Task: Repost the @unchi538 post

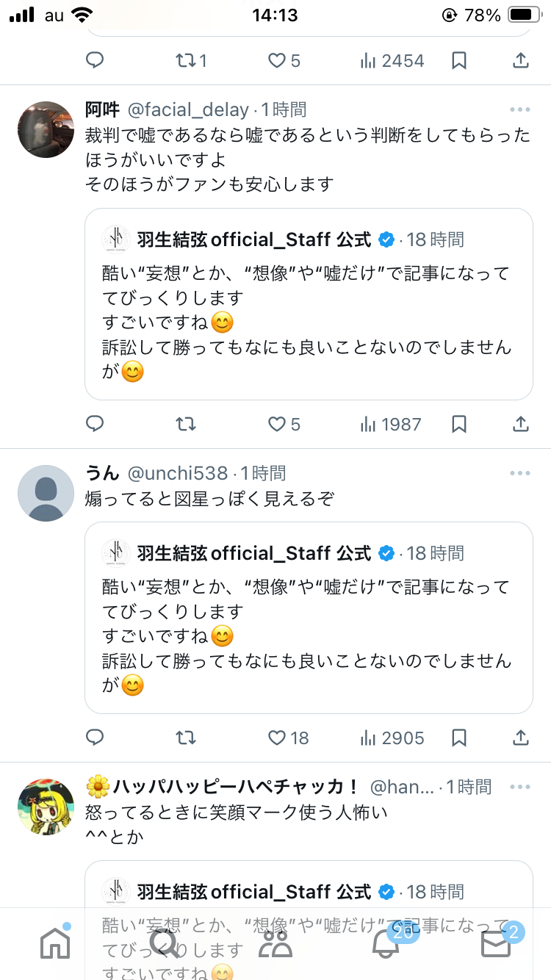Action: [186, 738]
